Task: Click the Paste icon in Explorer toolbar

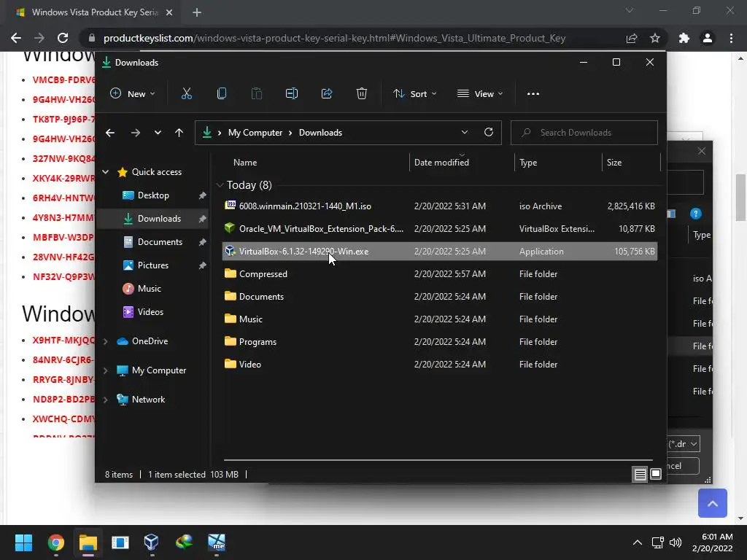Action: (256, 94)
